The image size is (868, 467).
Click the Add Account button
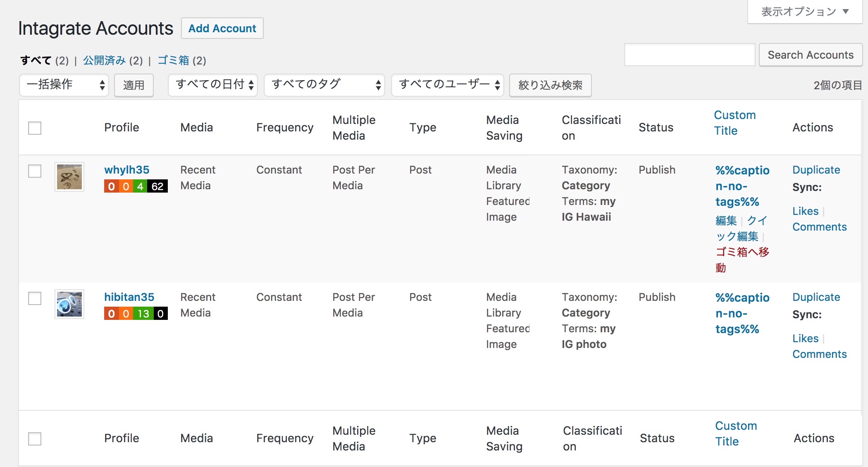(222, 28)
